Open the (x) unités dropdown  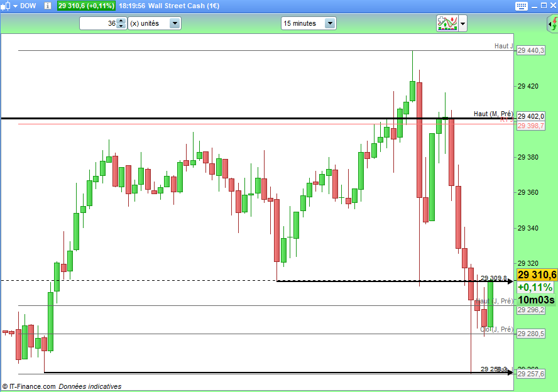[x=155, y=23]
